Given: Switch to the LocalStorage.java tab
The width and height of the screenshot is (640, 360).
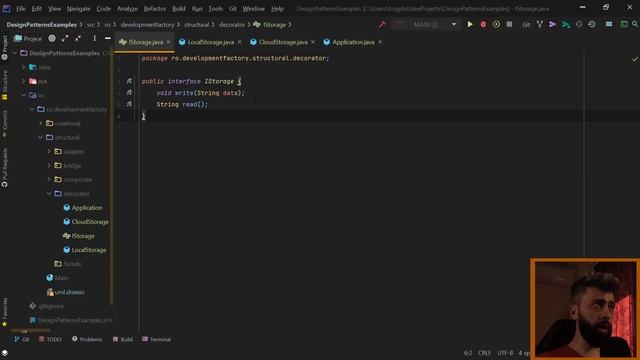Looking at the screenshot, I should [211, 42].
